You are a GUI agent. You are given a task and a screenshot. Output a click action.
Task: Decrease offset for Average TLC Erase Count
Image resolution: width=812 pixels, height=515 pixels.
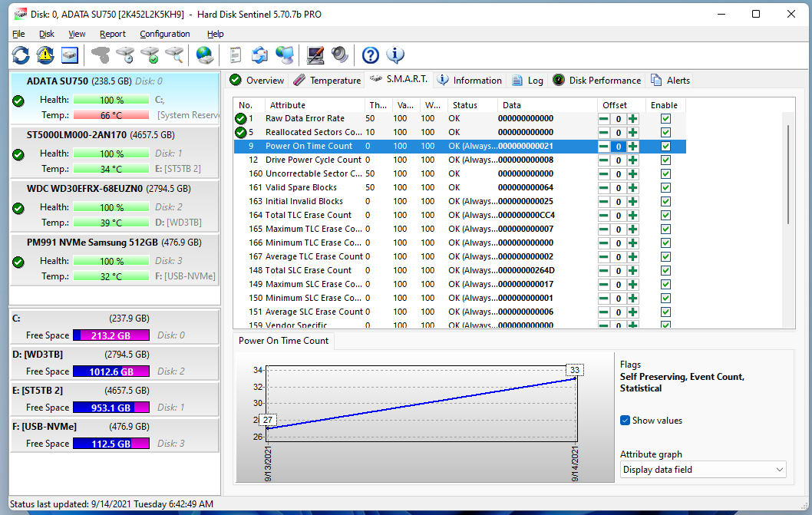(x=603, y=257)
